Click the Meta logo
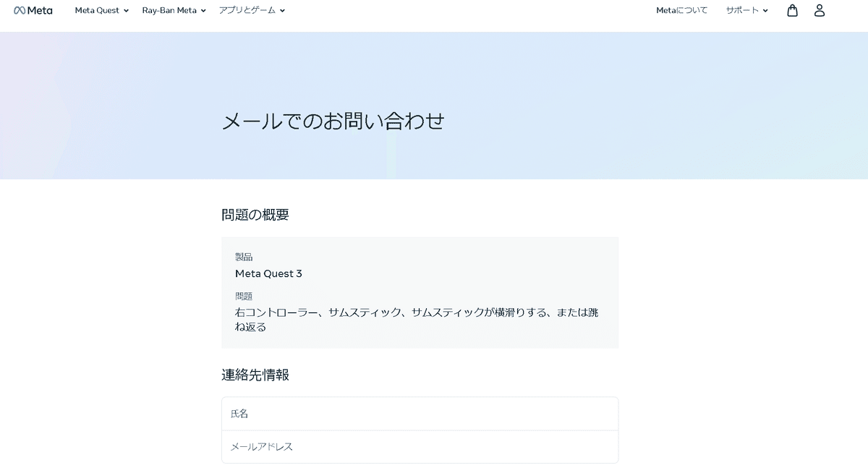The height and width of the screenshot is (473, 868). [33, 10]
